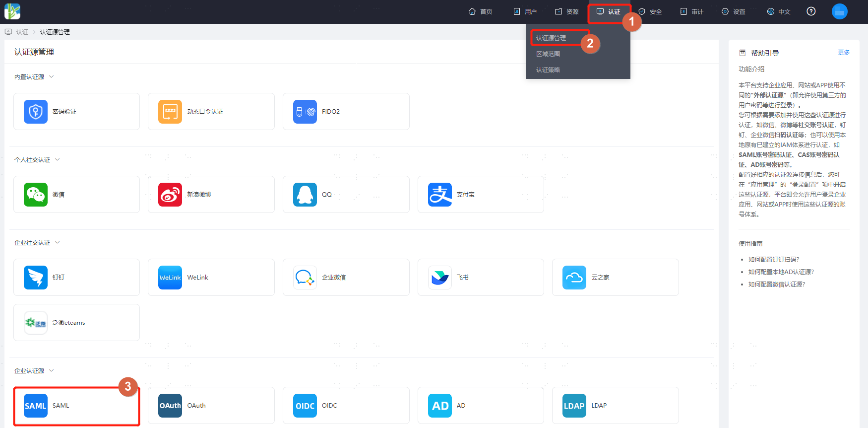Viewport: 868px width, 428px height.
Task: Collapse the 个人社交认证 section
Action: (x=57, y=159)
